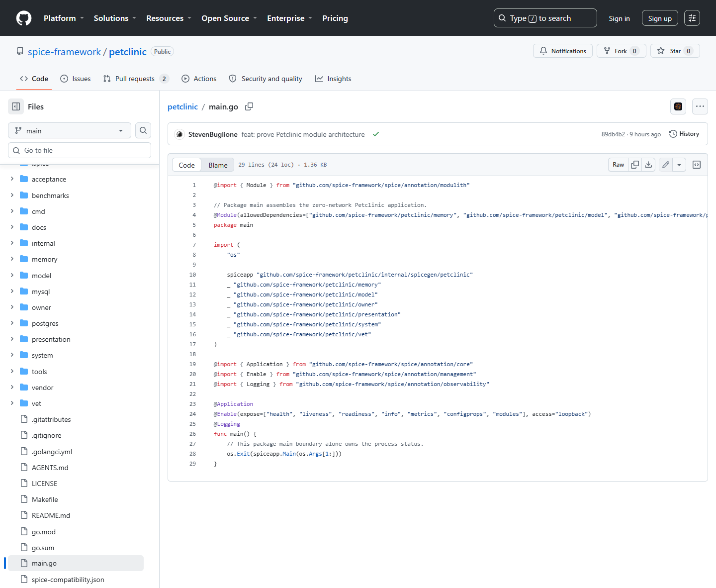Copy raw file contents icon
This screenshot has width=716, height=588.
coord(635,165)
